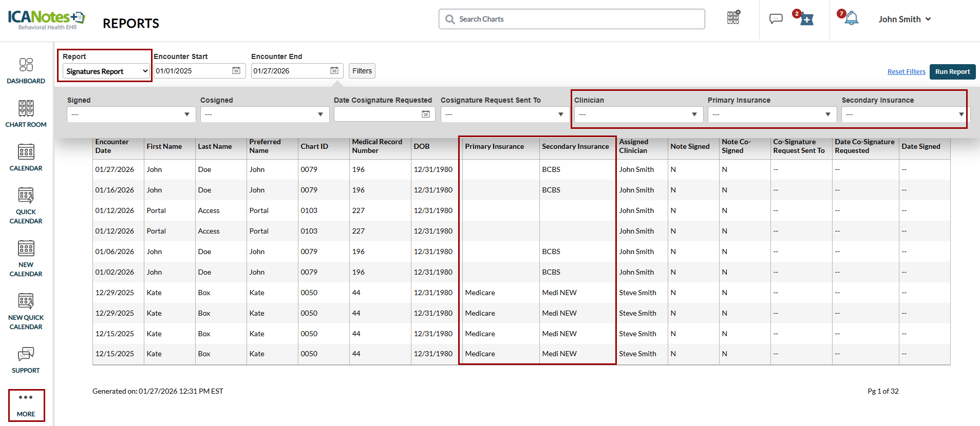The image size is (980, 426).
Task: Open the messages speech bubble icon
Action: click(776, 19)
